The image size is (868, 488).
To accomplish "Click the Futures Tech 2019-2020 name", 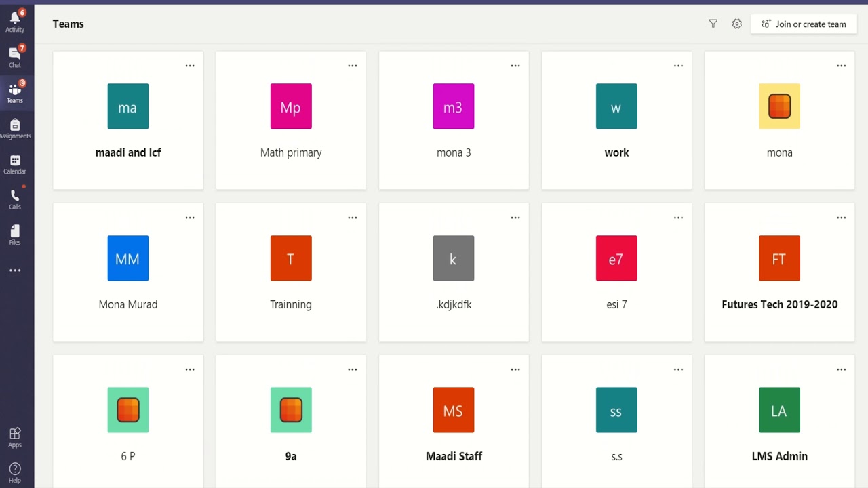I will click(x=779, y=304).
